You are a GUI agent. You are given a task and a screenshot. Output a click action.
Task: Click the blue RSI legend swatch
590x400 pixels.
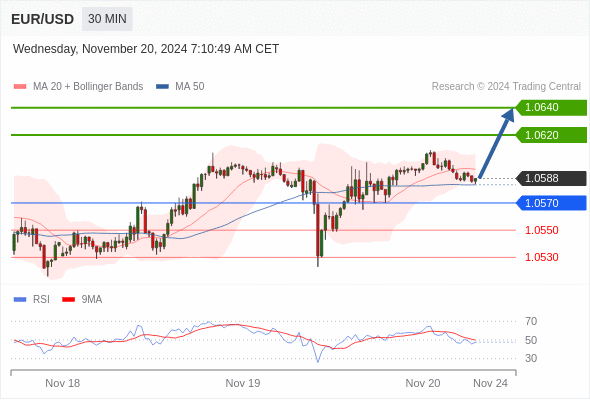20,300
